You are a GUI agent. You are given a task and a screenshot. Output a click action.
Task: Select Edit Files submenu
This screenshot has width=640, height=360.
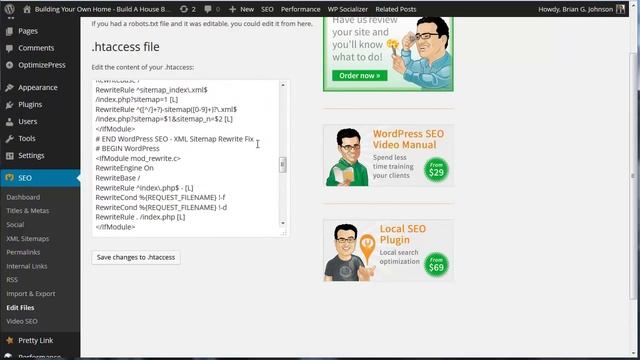(x=20, y=308)
